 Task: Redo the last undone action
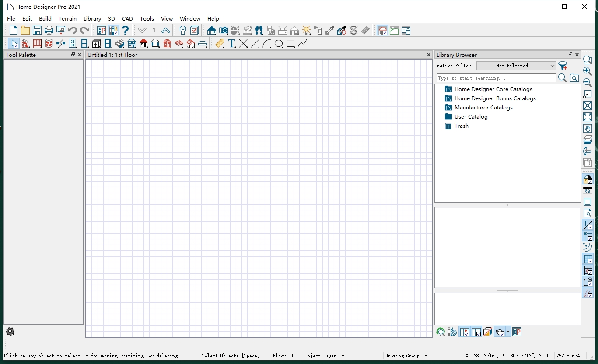click(84, 31)
